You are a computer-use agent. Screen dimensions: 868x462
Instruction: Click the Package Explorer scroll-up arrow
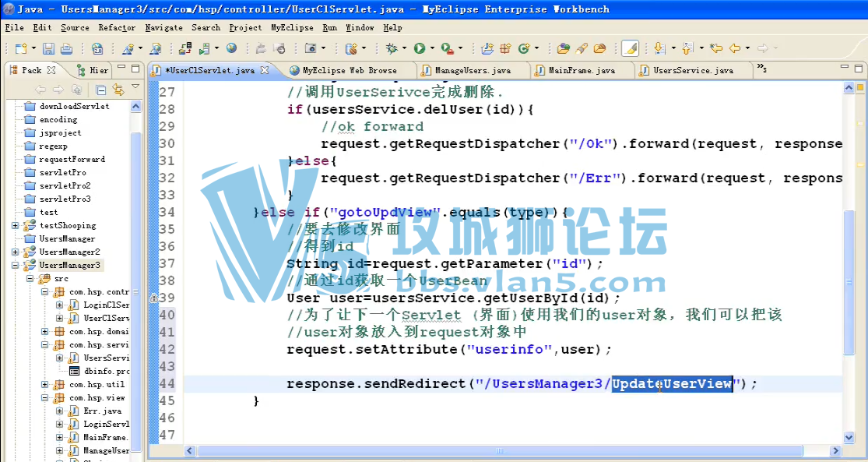136,107
